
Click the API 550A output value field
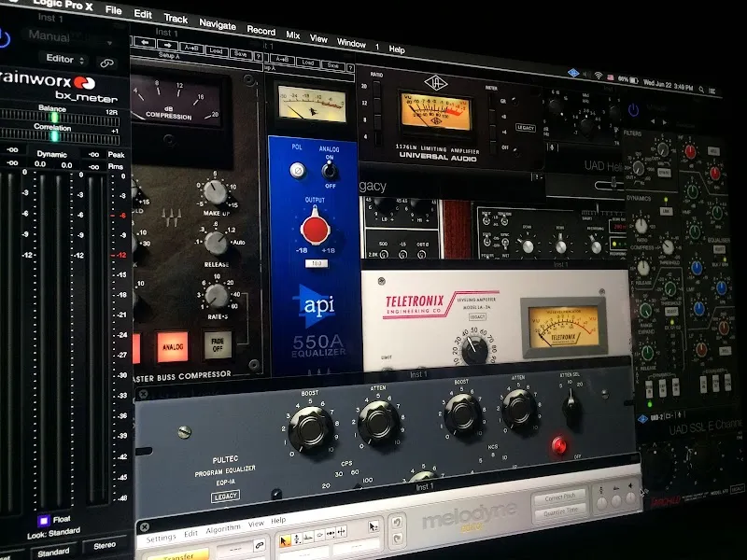tap(317, 263)
